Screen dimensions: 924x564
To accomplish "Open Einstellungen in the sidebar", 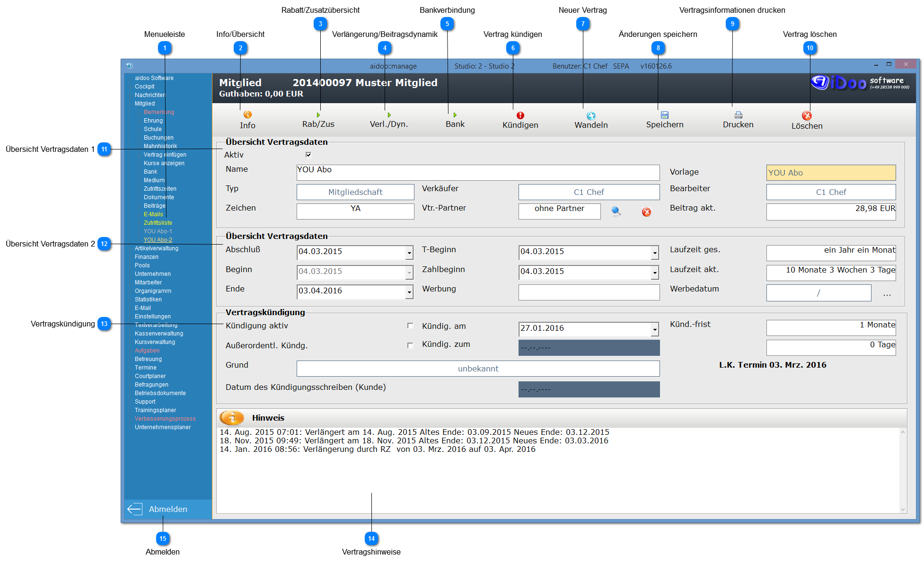I will click(x=153, y=317).
